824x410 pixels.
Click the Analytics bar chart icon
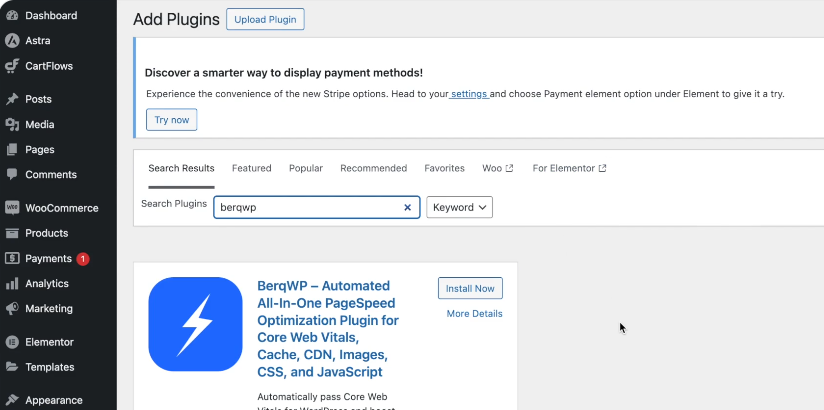(12, 284)
